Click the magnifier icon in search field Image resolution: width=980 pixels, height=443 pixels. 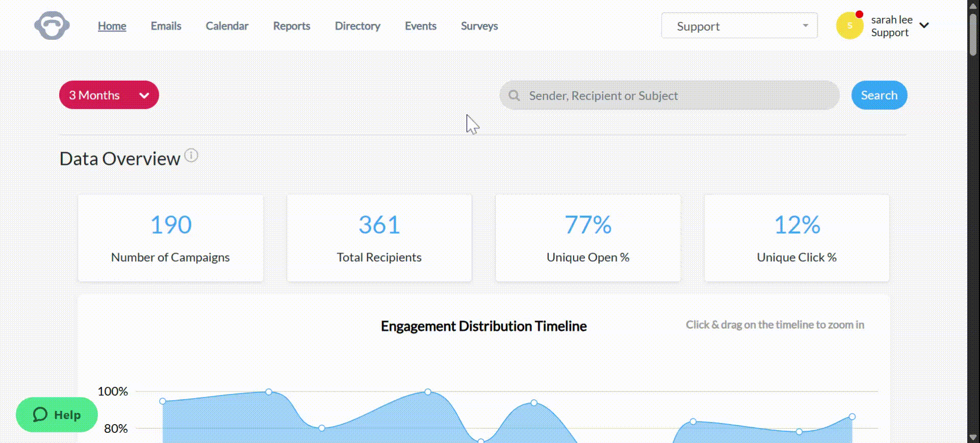click(514, 95)
